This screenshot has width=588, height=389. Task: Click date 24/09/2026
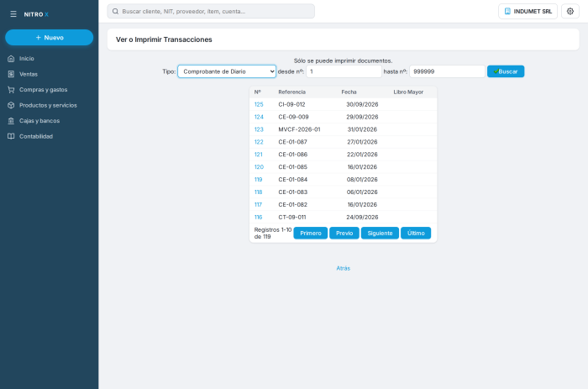click(362, 218)
